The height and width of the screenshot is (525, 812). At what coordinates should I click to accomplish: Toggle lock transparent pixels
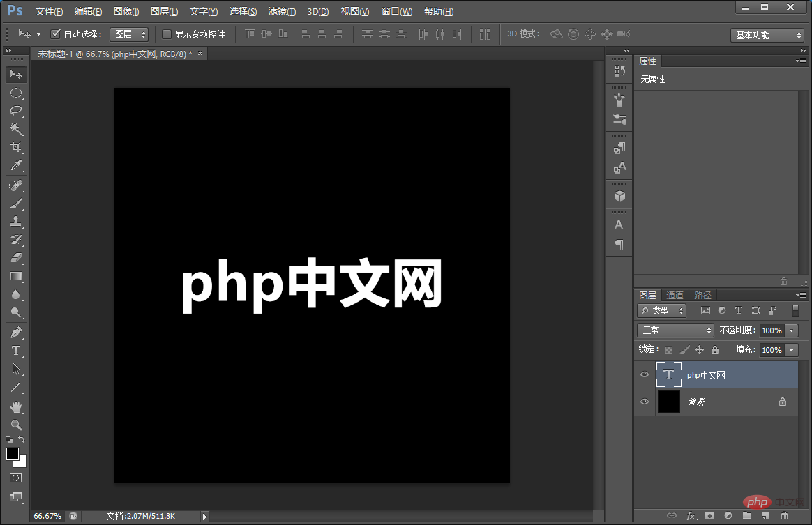coord(669,350)
